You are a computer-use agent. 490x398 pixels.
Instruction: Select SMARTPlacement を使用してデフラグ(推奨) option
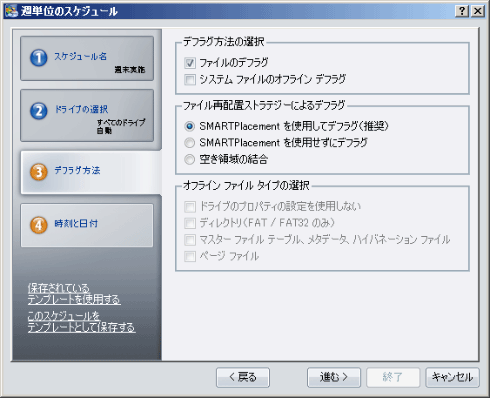(190, 126)
